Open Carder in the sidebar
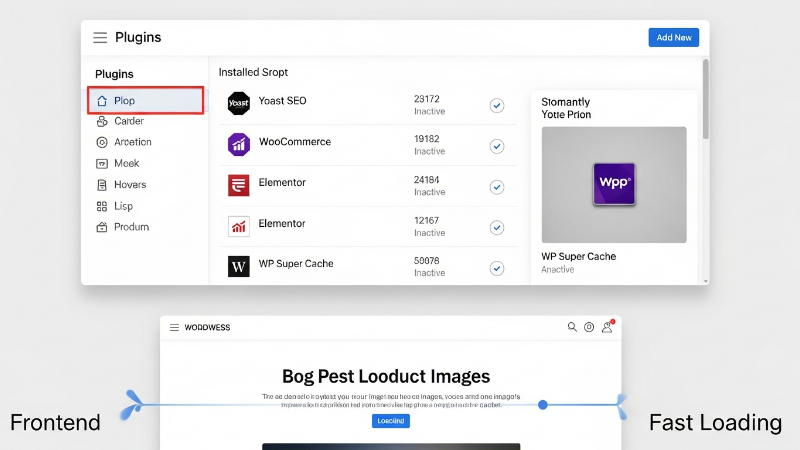Viewport: 800px width, 450px height. pyautogui.click(x=129, y=121)
